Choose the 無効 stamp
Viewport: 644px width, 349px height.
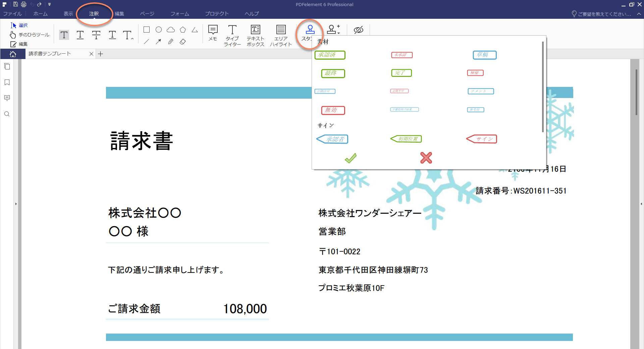pos(333,110)
